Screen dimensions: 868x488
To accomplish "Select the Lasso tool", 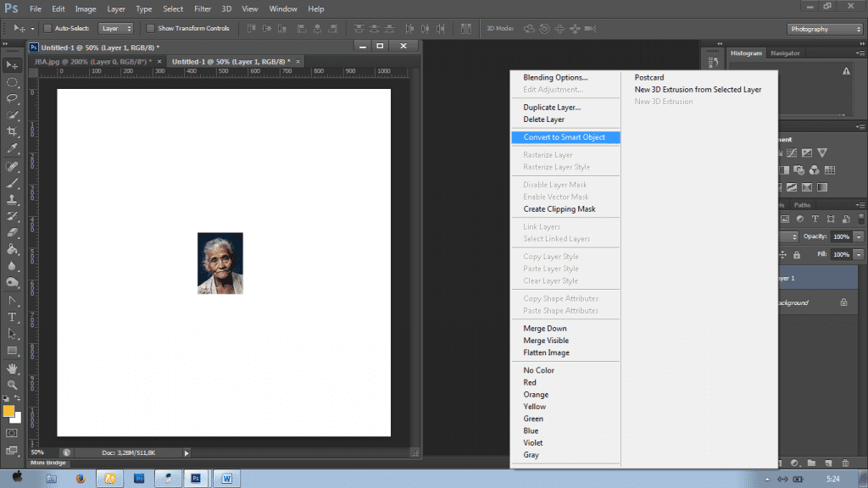I will pos(12,98).
